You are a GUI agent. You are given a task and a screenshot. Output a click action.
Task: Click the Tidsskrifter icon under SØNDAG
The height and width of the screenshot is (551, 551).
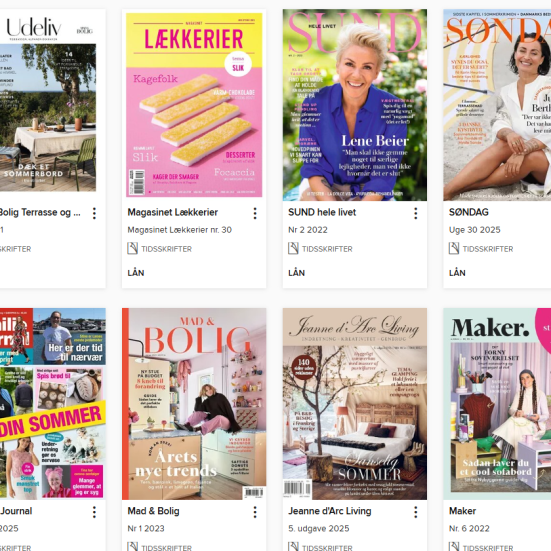pos(454,248)
